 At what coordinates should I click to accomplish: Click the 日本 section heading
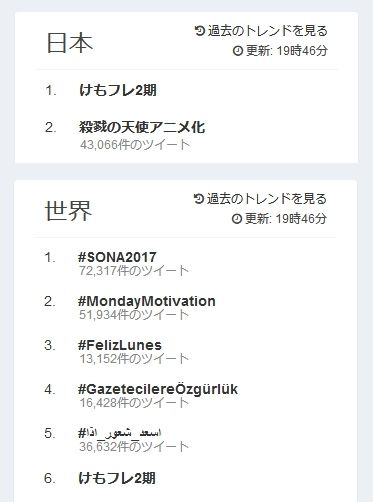(70, 43)
